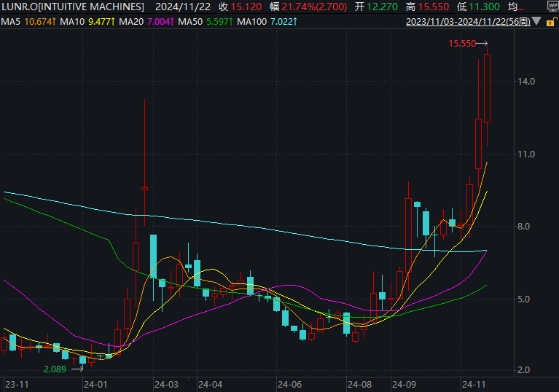
Task: Click the latest candlestick at 15.550 peak
Action: [x=488, y=88]
